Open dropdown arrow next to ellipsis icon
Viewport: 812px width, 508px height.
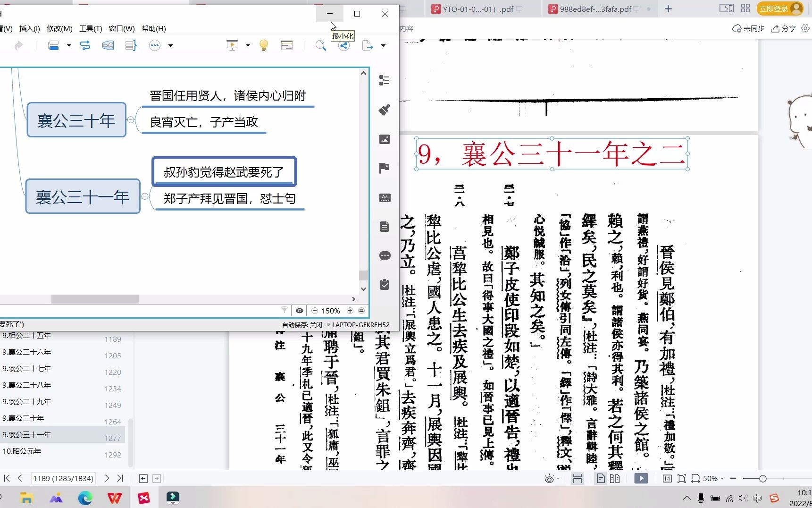(x=170, y=46)
